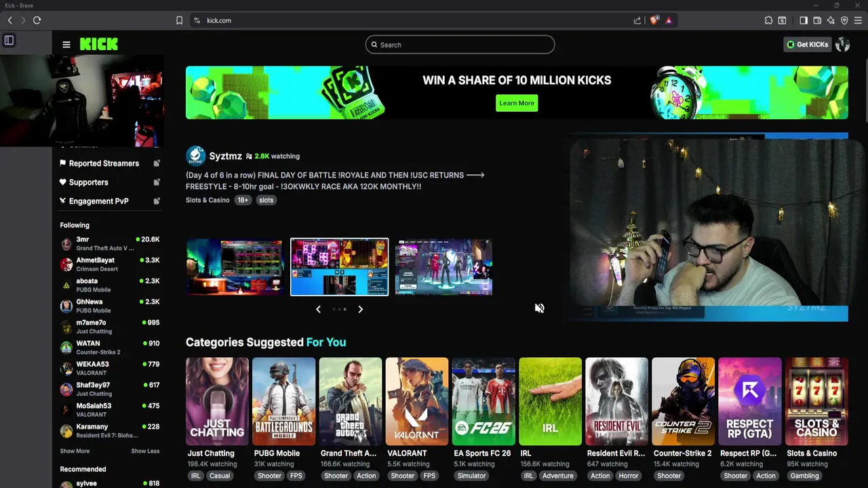
Task: Click the Horror tag under Resident Evil
Action: coord(628,476)
